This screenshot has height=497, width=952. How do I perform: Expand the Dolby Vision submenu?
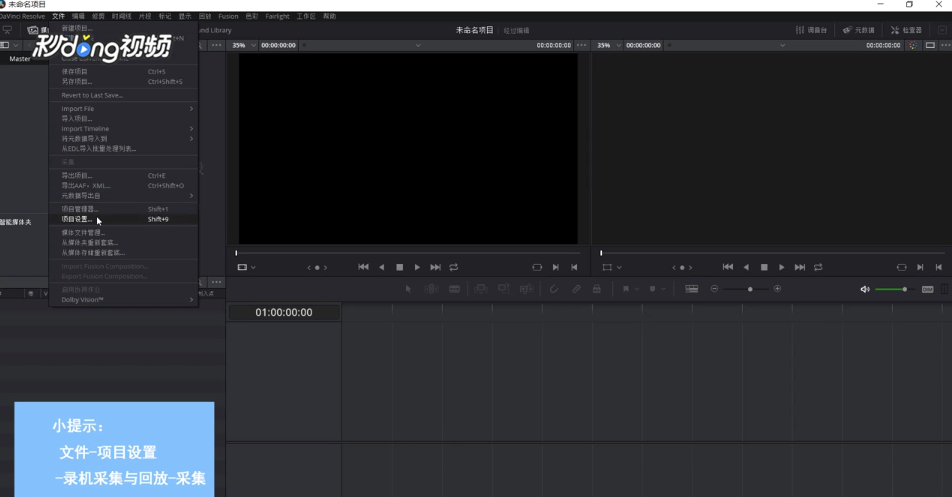coord(123,300)
